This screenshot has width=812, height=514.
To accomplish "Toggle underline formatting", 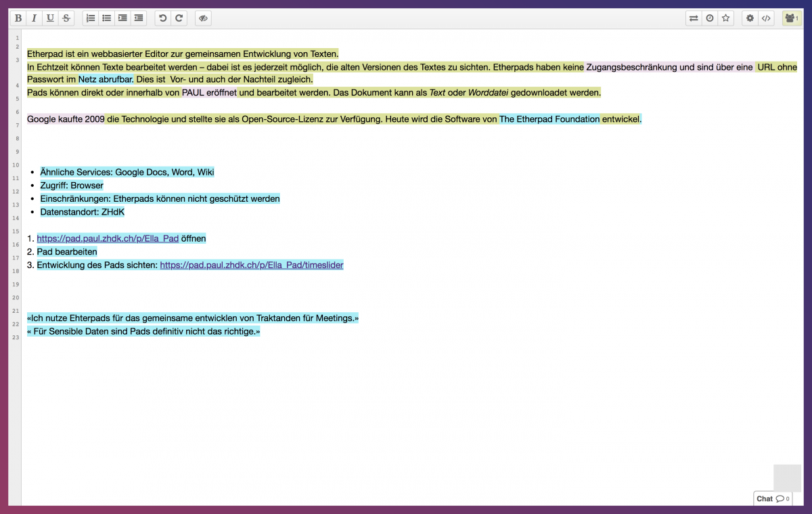I will coord(50,18).
